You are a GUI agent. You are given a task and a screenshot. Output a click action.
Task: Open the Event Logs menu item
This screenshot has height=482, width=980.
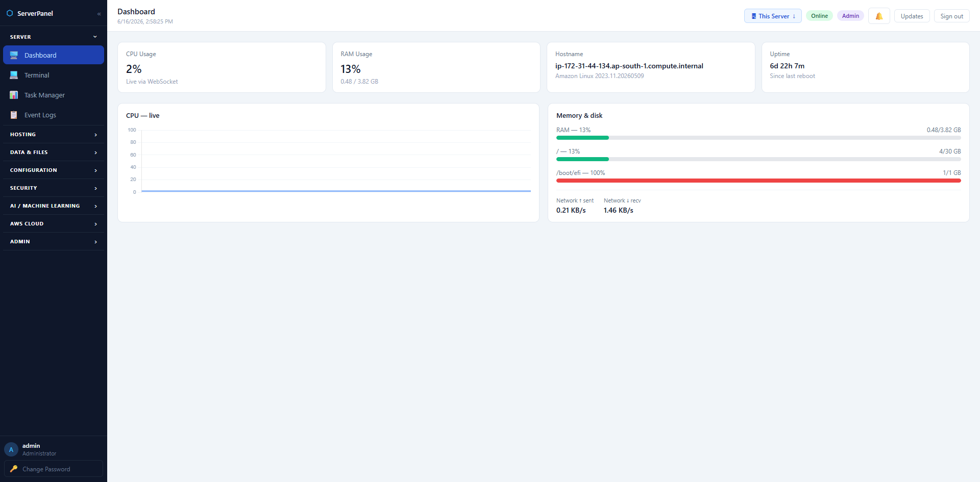click(x=54, y=115)
